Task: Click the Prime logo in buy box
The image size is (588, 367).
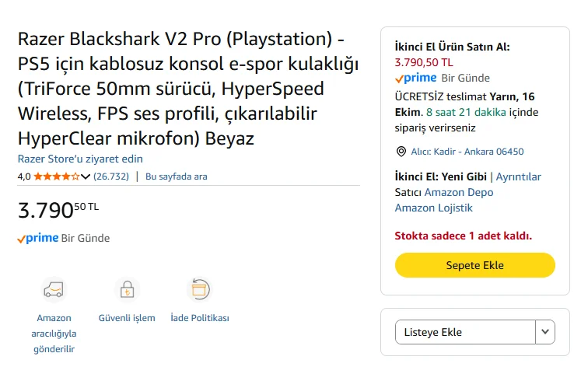Action: coord(416,78)
